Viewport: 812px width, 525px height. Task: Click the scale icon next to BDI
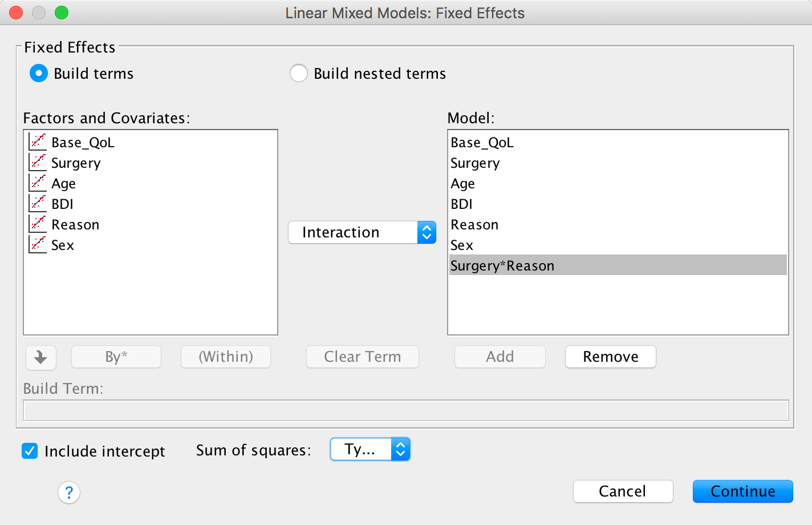click(38, 204)
